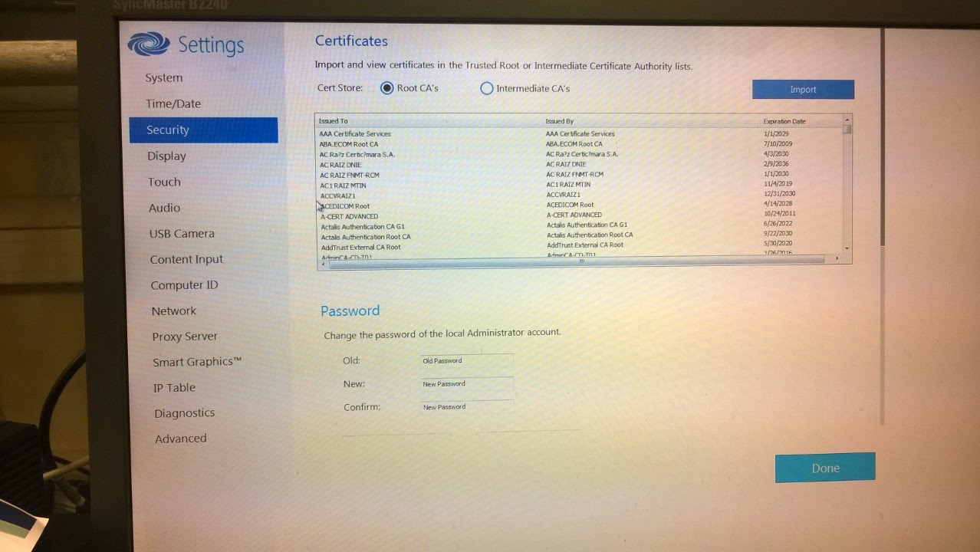This screenshot has width=980, height=552.
Task: Click the horizontal scrollbar right arrow
Action: tap(837, 260)
